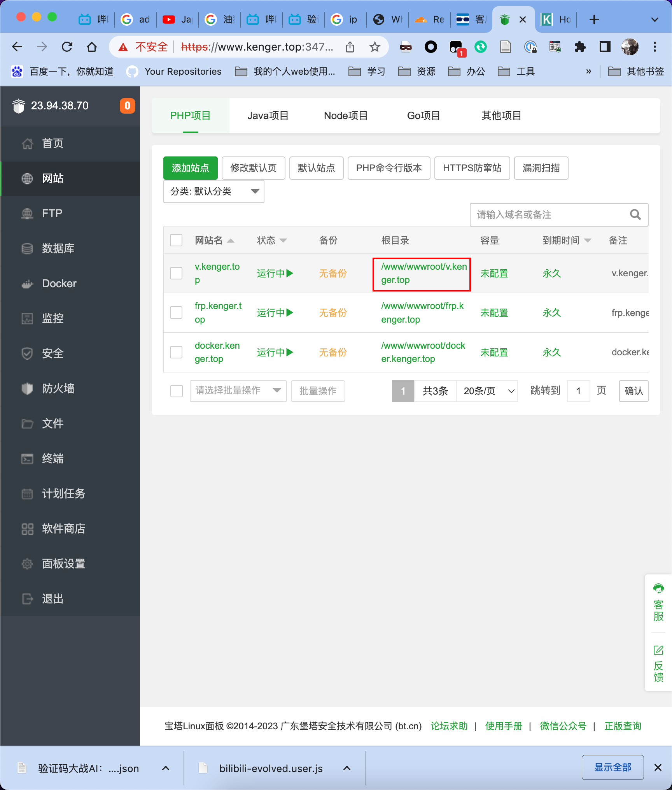The image size is (672, 790).
Task: Toggle the bottom batch select checkbox
Action: 176,391
